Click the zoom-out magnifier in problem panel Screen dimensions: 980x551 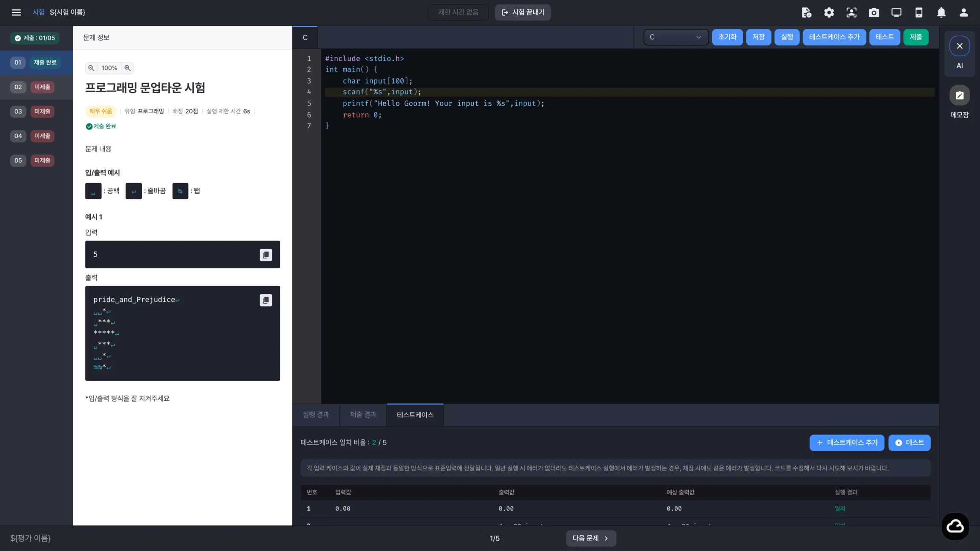tap(91, 68)
